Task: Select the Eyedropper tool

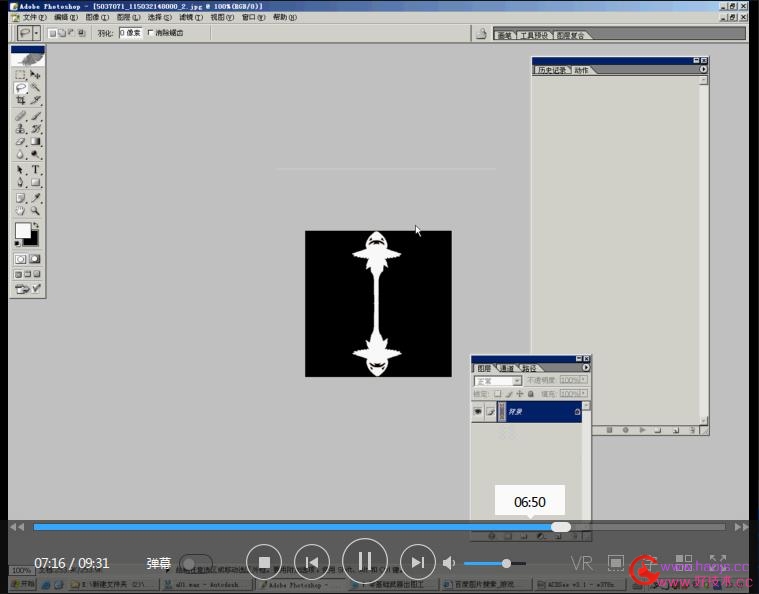Action: pyautogui.click(x=35, y=198)
